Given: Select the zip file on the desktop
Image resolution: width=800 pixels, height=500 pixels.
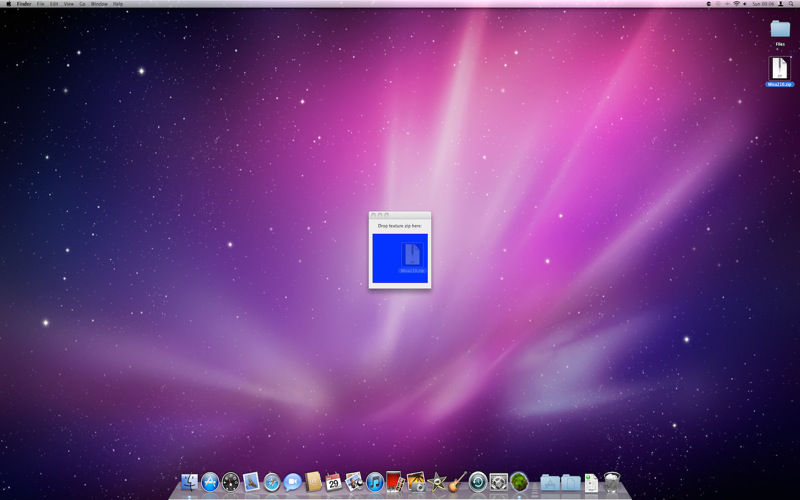Looking at the screenshot, I should [x=779, y=68].
